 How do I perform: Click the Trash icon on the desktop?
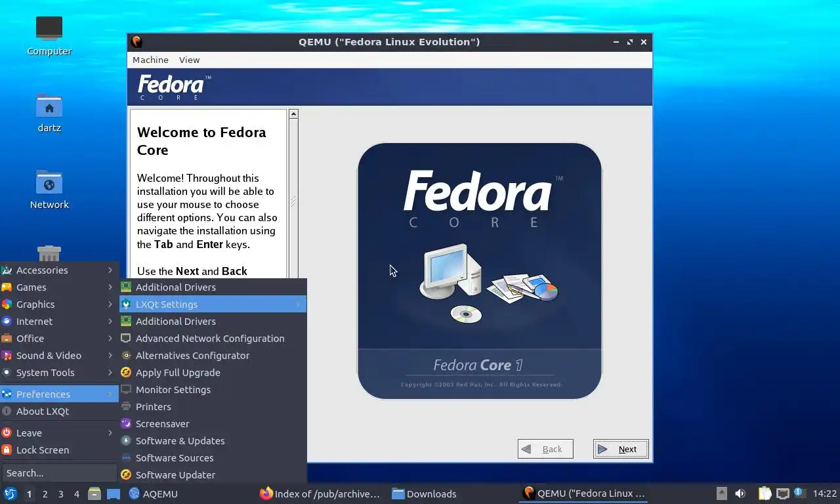coord(49,253)
